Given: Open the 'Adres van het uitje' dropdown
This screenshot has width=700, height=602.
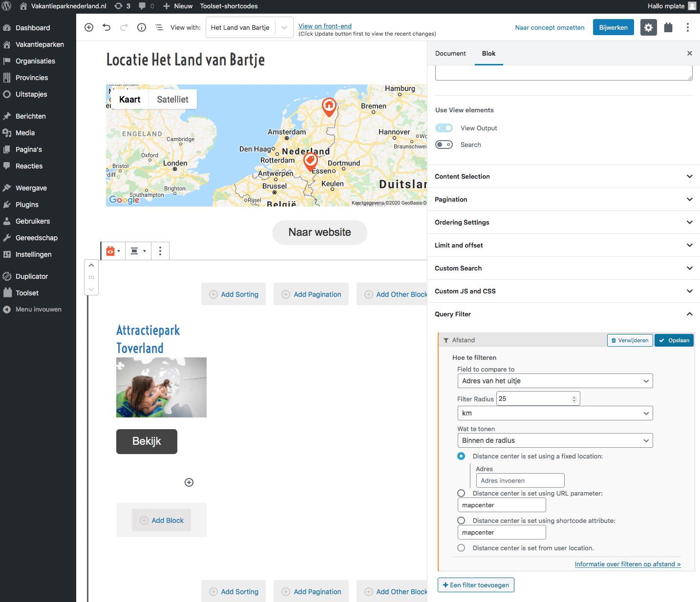Looking at the screenshot, I should [x=555, y=381].
